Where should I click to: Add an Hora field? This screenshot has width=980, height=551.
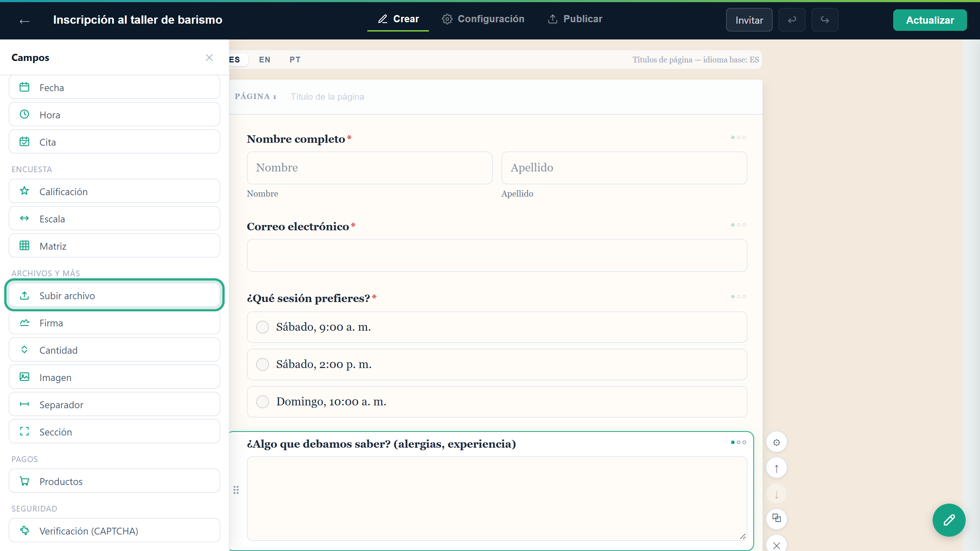pos(114,114)
